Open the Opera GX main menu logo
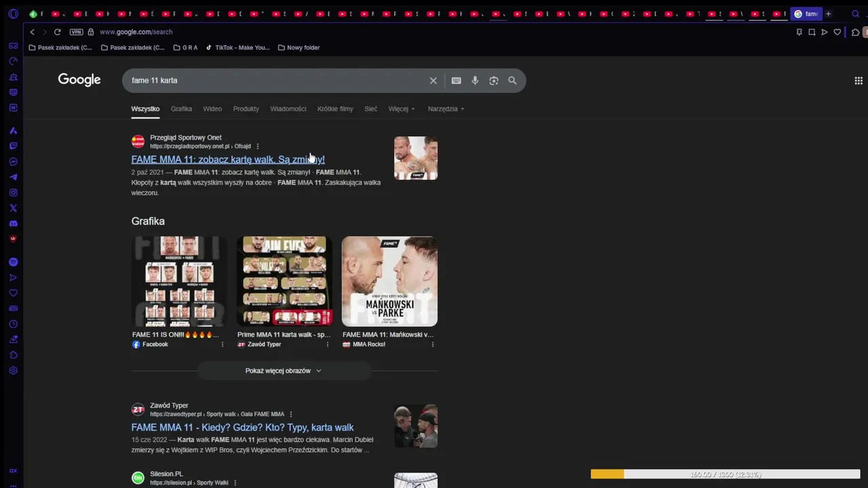The width and height of the screenshot is (868, 488). (13, 14)
